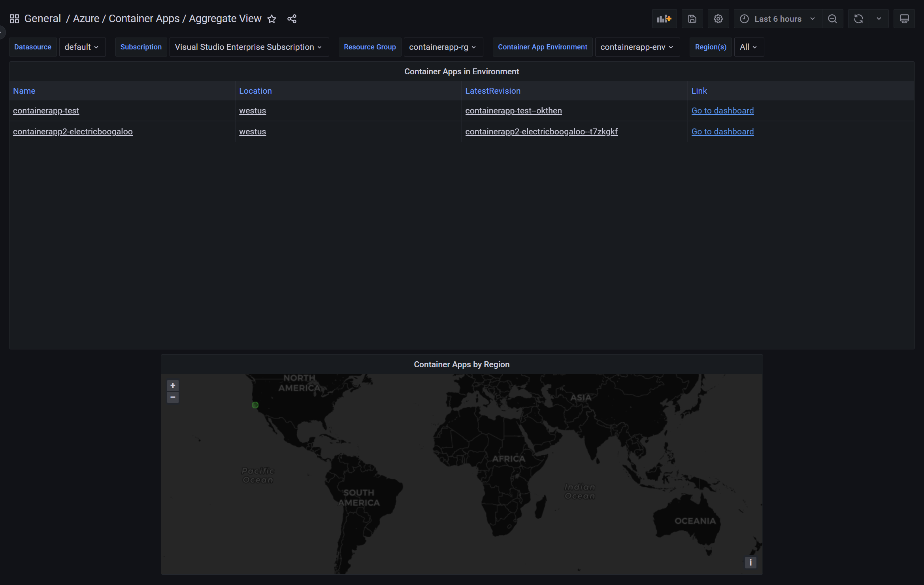
Task: Expand the refresh interval dropdown
Action: (x=879, y=19)
